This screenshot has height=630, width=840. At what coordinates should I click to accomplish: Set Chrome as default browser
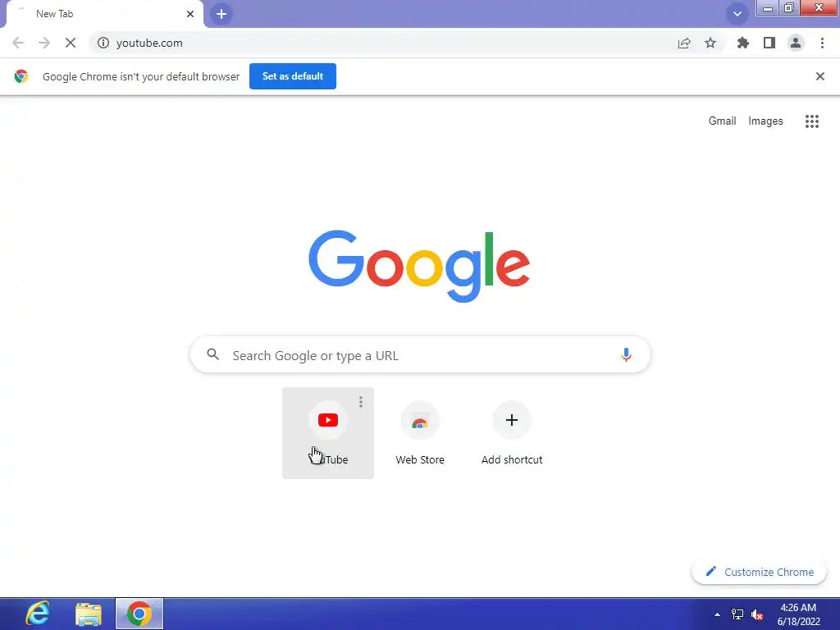click(x=293, y=76)
